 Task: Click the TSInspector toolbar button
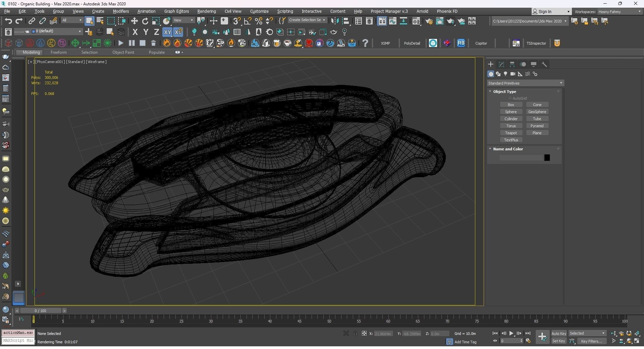(536, 43)
